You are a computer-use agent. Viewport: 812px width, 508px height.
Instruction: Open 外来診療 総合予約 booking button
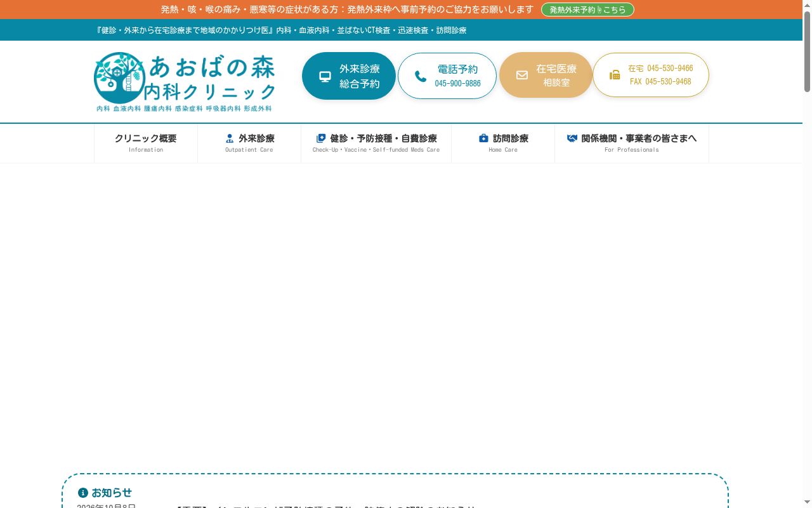[349, 76]
